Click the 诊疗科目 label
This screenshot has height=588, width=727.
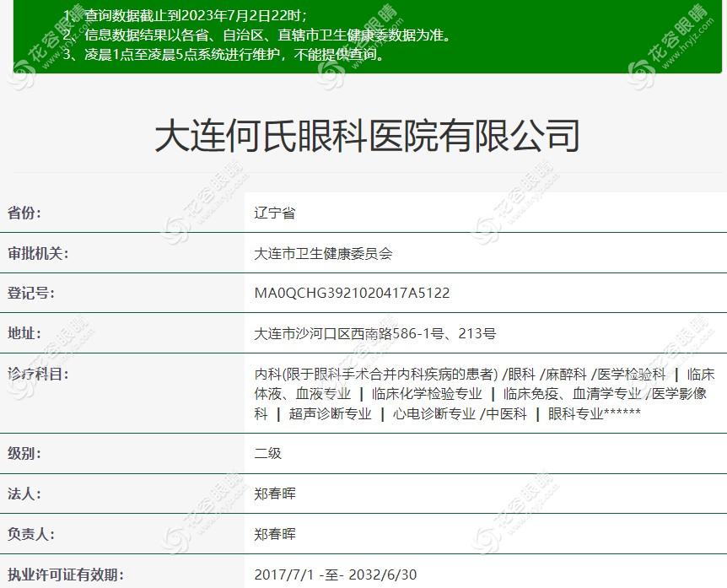[38, 373]
